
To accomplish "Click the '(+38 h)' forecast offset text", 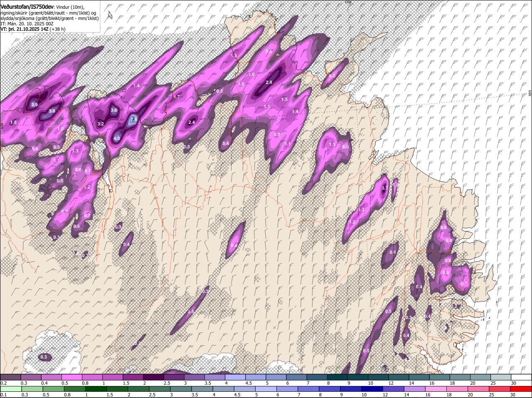I will coord(58,29).
